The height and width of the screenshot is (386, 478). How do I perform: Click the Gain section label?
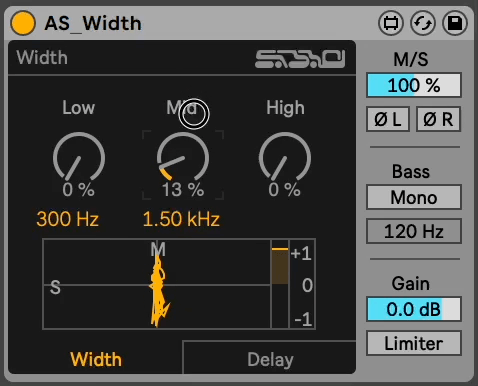pyautogui.click(x=411, y=284)
